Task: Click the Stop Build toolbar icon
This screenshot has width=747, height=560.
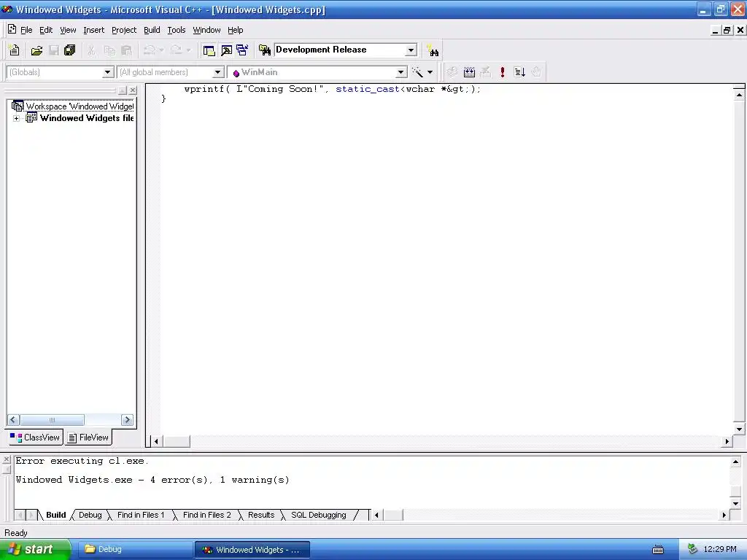Action: (x=485, y=72)
